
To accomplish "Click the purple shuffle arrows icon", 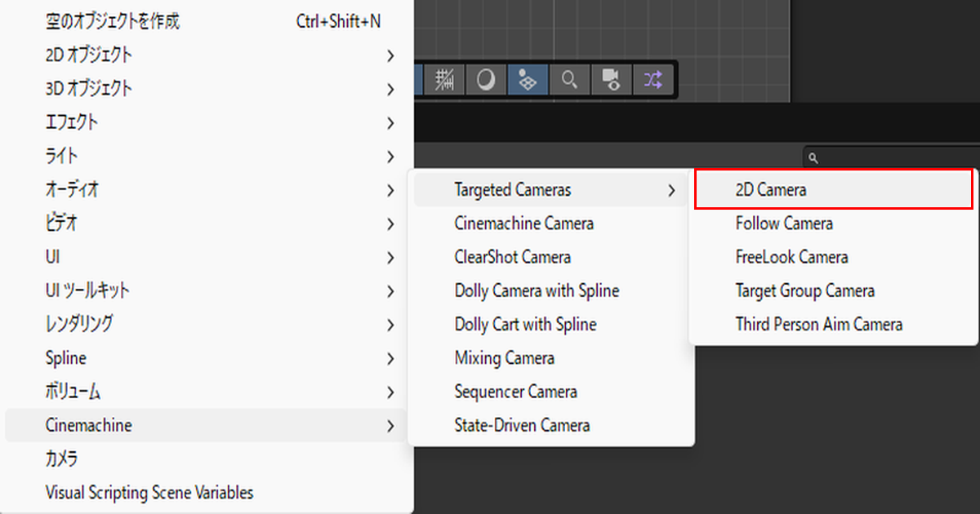I will 653,80.
